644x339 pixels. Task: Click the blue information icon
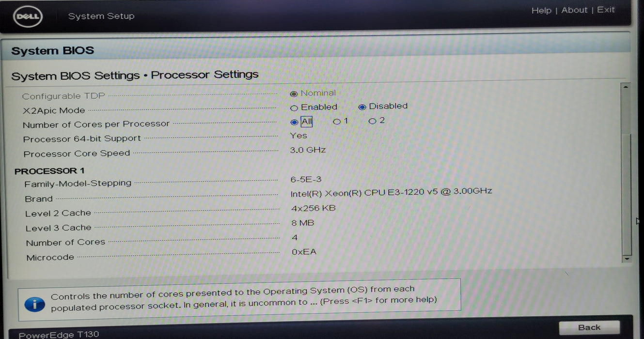tap(34, 305)
